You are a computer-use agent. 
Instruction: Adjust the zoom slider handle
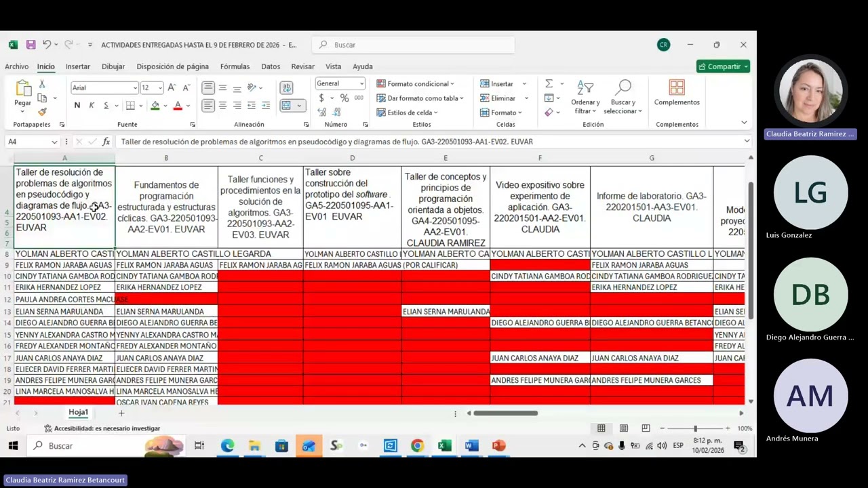click(x=695, y=428)
